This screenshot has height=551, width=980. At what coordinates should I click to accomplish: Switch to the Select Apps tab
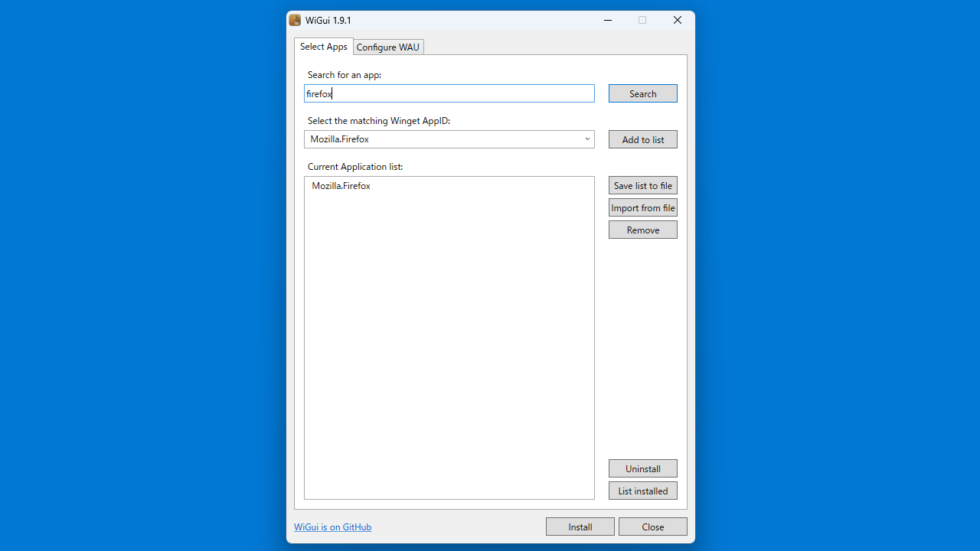tap(323, 47)
